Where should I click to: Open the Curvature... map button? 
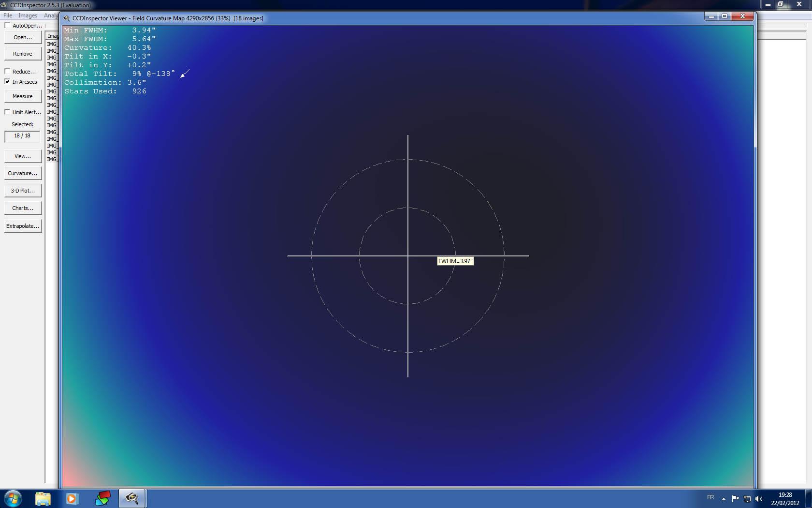(x=23, y=173)
